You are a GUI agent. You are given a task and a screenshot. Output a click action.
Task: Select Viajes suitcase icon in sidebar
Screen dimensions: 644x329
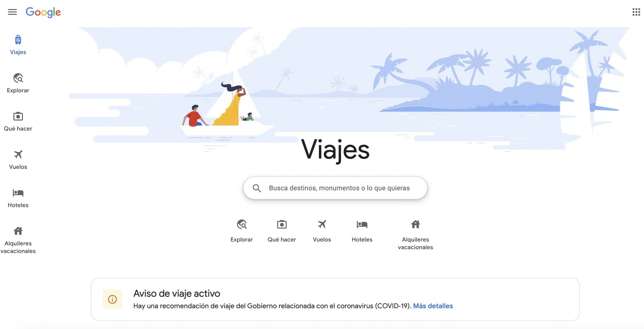pyautogui.click(x=18, y=40)
